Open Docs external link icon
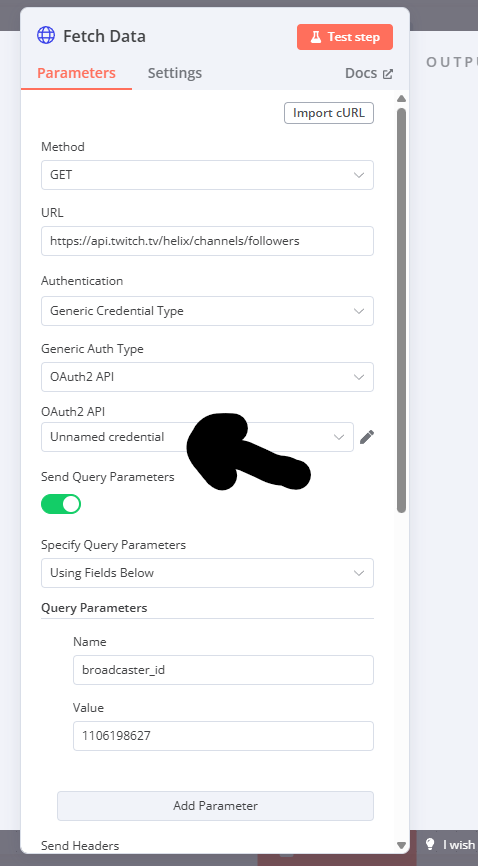The height and width of the screenshot is (866, 478). [388, 73]
